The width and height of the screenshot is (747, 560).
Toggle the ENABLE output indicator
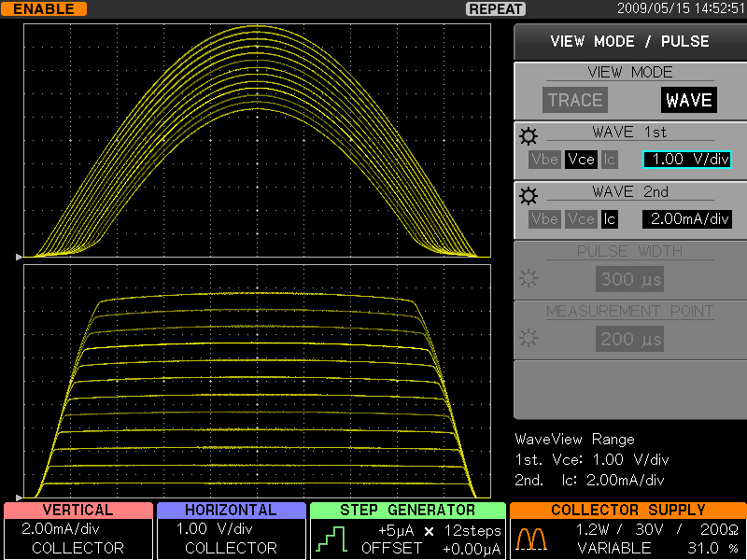[x=44, y=9]
